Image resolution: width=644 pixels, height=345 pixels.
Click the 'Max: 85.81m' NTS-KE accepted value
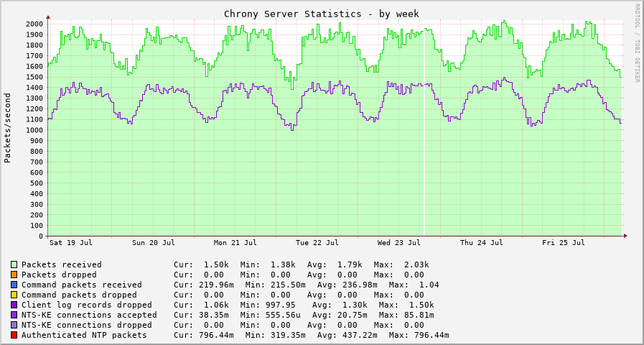click(x=406, y=315)
